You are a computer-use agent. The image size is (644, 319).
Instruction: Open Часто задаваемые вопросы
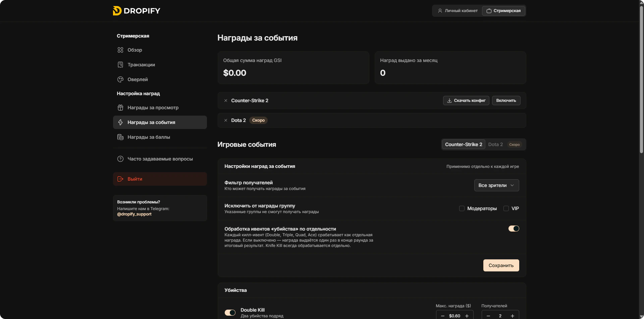pyautogui.click(x=160, y=159)
